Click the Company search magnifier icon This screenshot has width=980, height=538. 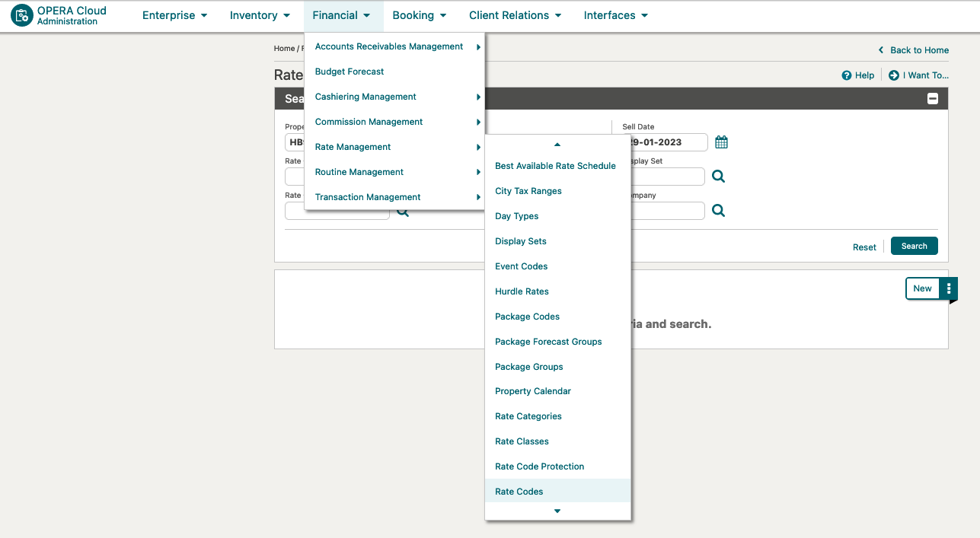pyautogui.click(x=718, y=211)
